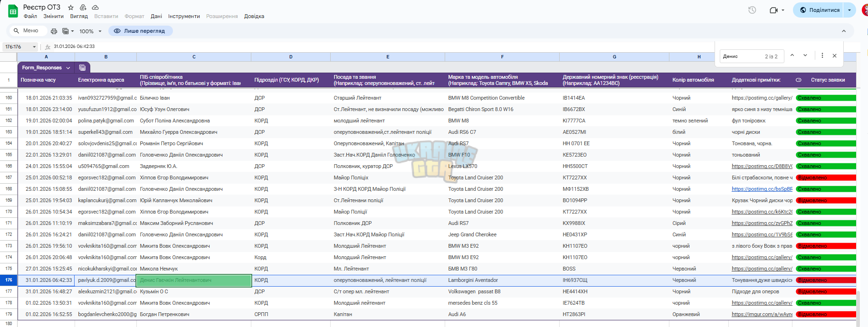This screenshot has height=327, width=868.
Task: Click the Схвалено status chip in row 174
Action: coord(826,257)
